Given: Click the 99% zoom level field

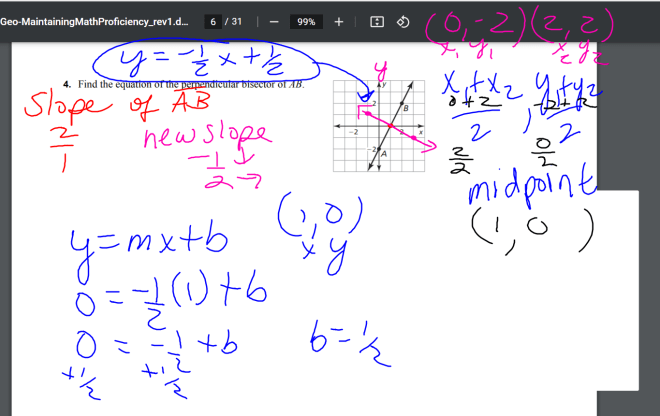Looking at the screenshot, I should coord(306,21).
